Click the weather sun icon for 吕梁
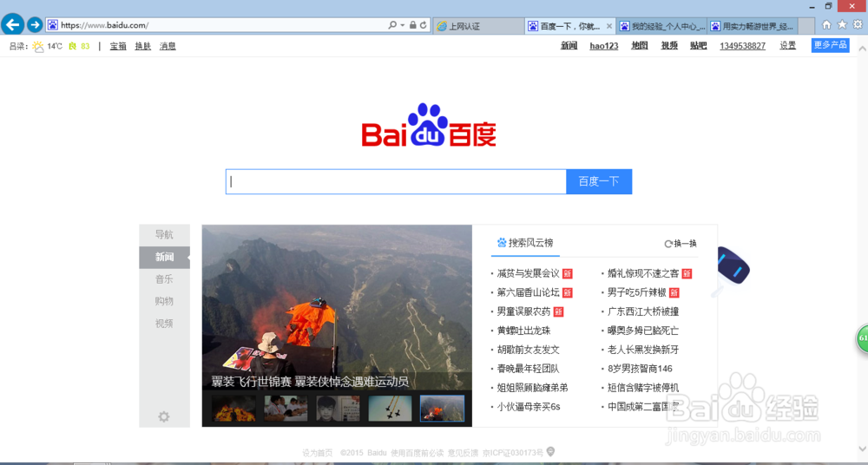This screenshot has width=868, height=465. click(x=37, y=47)
